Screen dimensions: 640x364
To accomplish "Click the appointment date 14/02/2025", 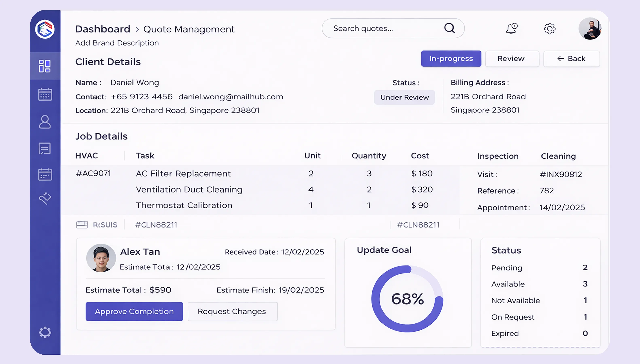I will (562, 207).
